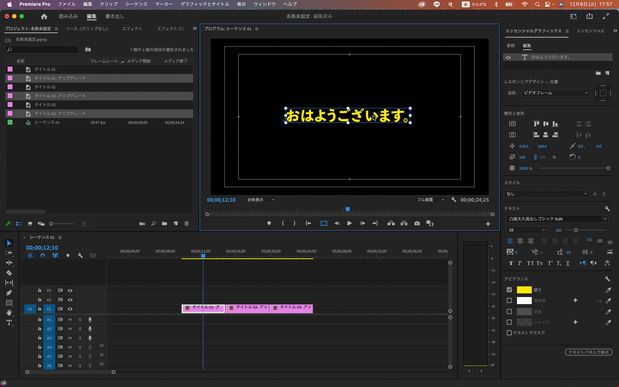Viewport: 619px width, 387px height.
Task: Toggle V1 track output eye
Action: pos(70,309)
